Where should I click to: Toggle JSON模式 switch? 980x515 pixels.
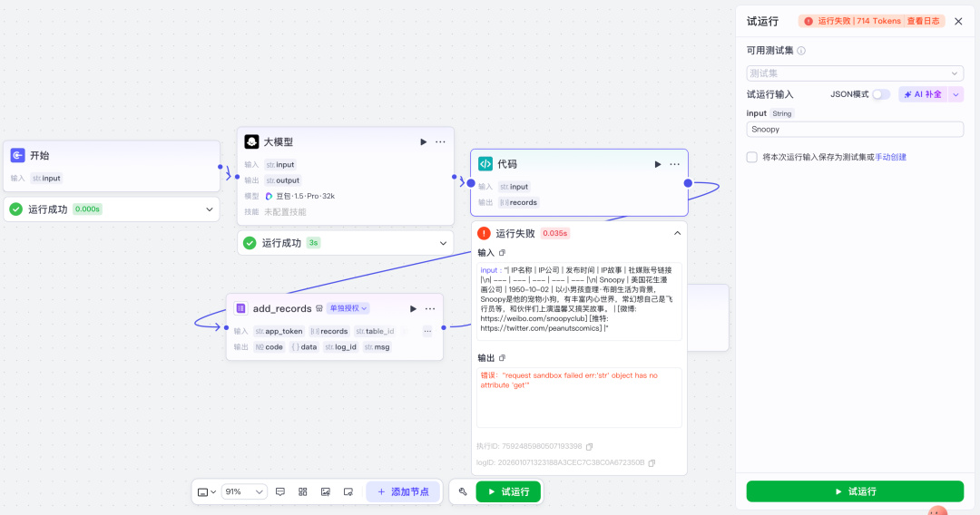coord(880,94)
